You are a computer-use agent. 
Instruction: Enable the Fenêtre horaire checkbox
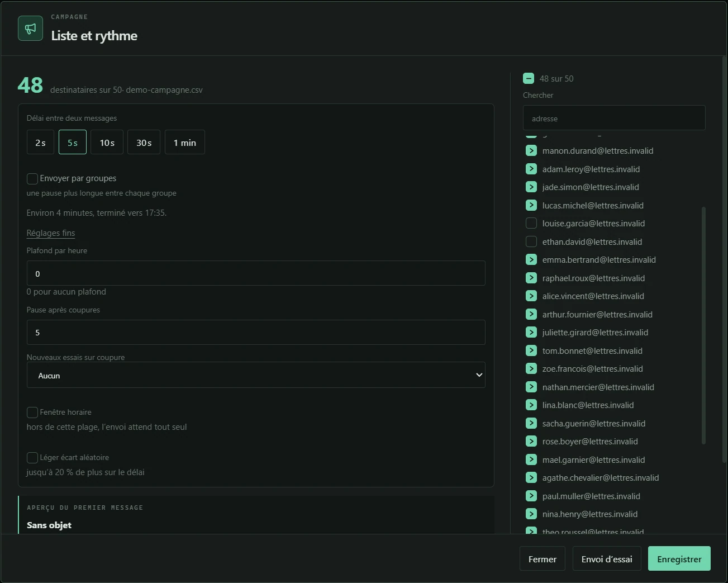click(32, 413)
